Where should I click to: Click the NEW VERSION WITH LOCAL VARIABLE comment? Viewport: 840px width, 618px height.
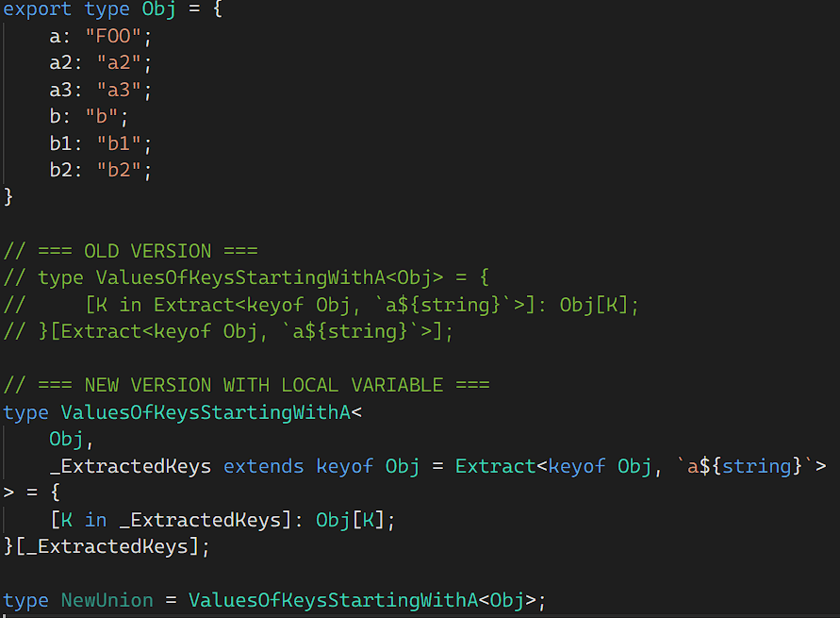click(x=246, y=385)
